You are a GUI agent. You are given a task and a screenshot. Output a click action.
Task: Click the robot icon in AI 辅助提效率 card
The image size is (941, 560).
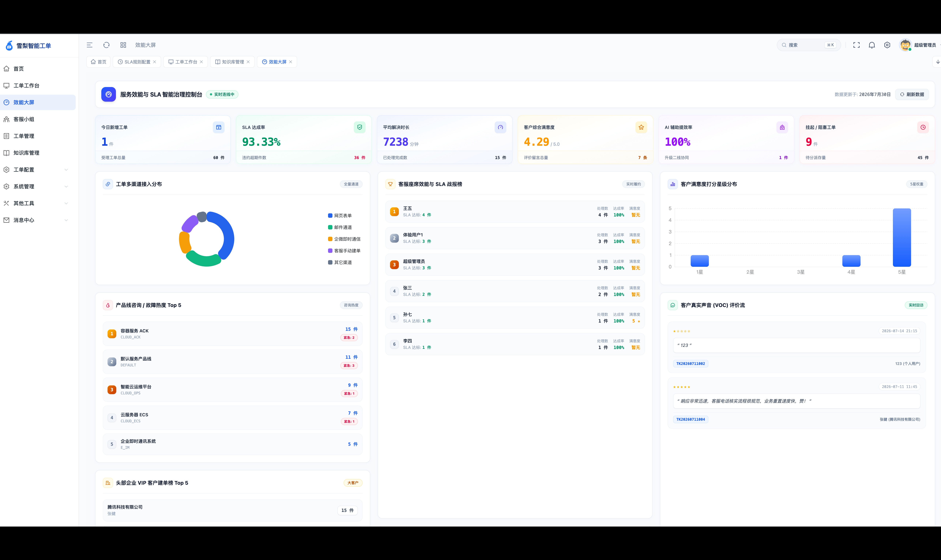(782, 127)
